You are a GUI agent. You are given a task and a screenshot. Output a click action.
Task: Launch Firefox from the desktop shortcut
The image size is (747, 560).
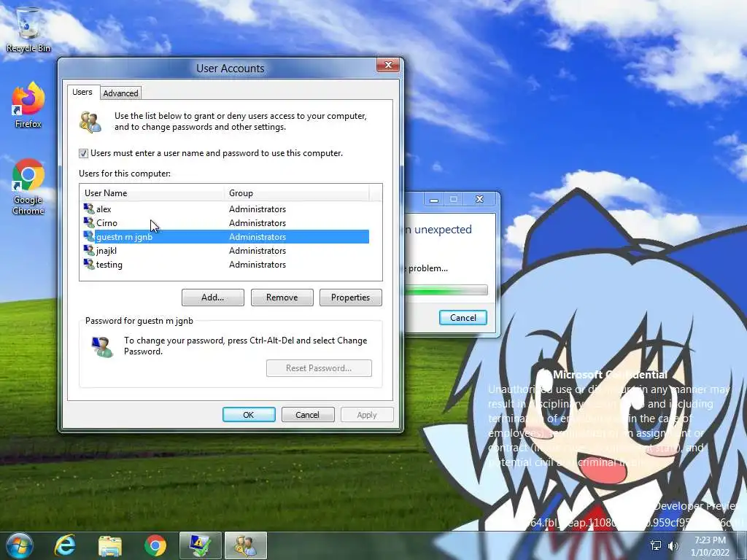tap(28, 105)
